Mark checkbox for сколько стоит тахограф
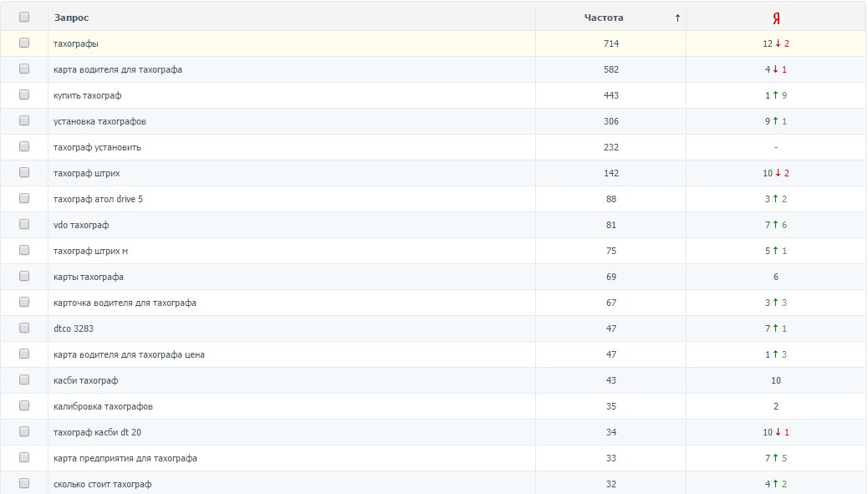 click(x=24, y=483)
